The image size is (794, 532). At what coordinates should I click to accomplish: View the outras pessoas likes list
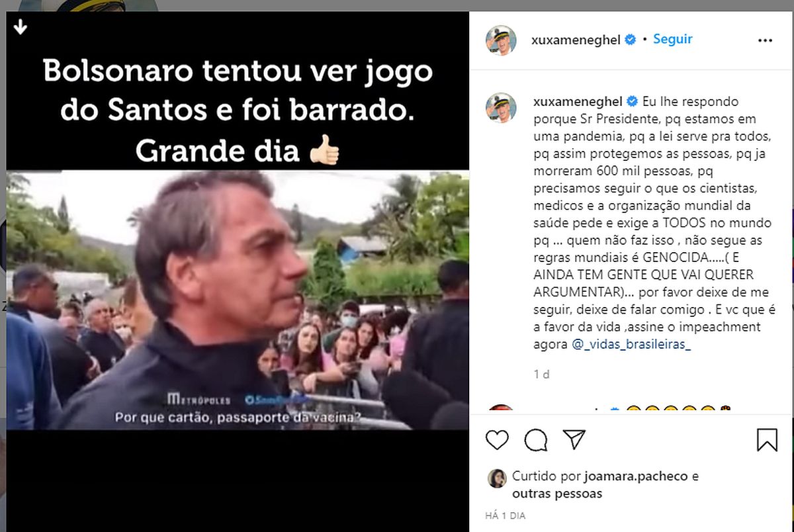point(557,494)
